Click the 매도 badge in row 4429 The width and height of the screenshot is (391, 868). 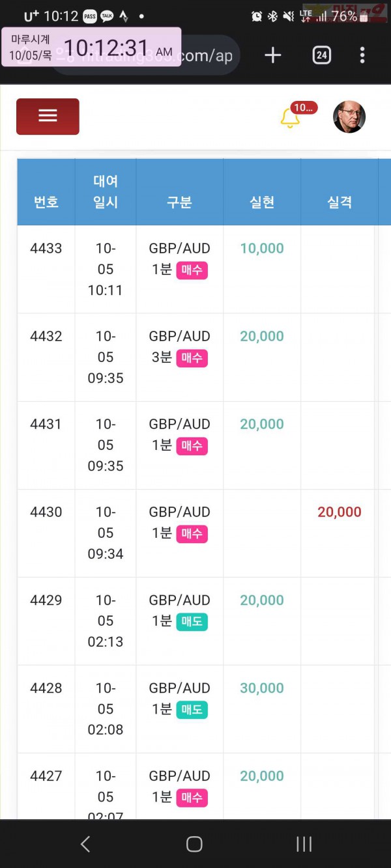(192, 621)
